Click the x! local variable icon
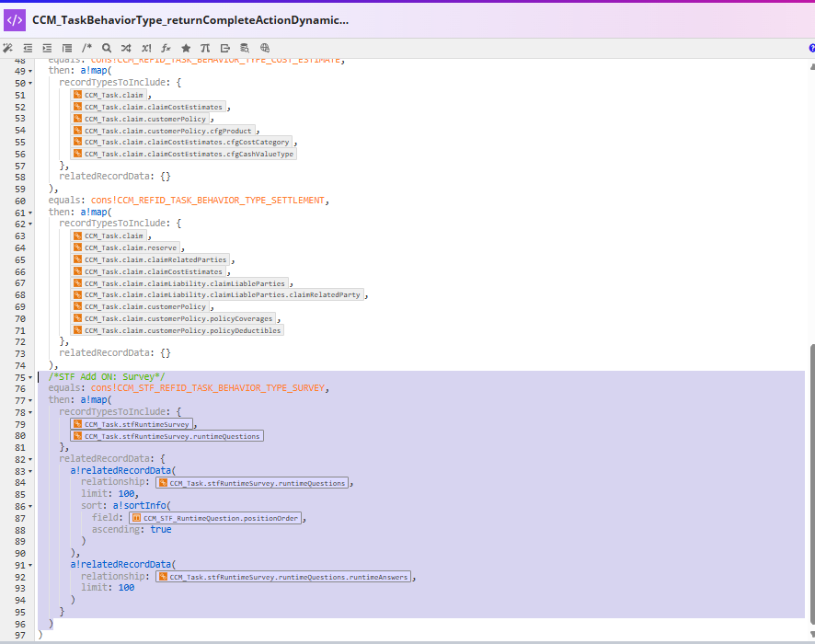This screenshot has width=815, height=644. (146, 49)
